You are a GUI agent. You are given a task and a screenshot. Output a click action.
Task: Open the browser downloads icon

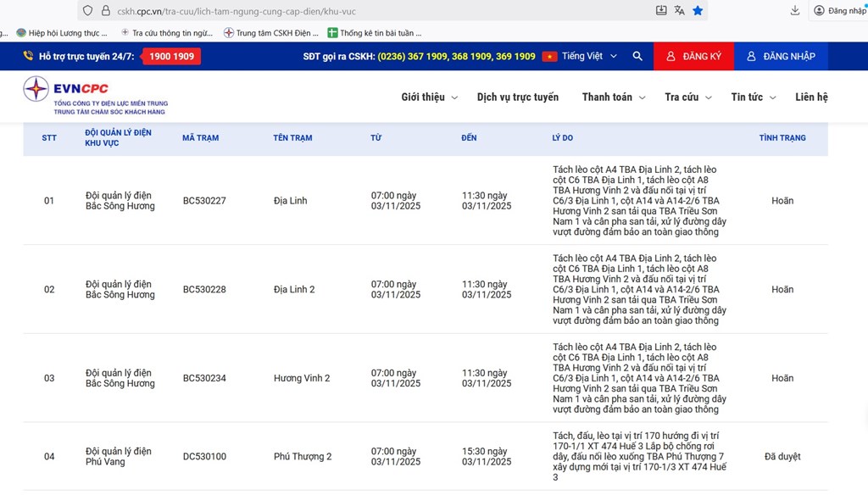(x=795, y=10)
